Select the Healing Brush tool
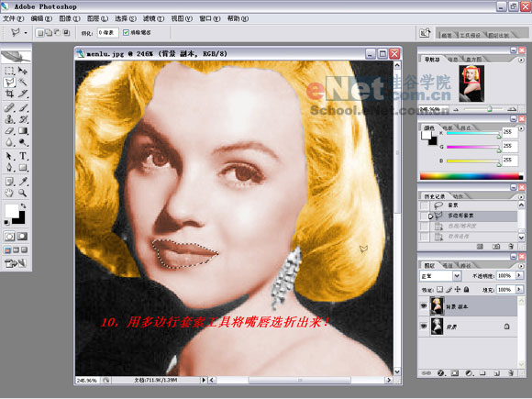 9,108
